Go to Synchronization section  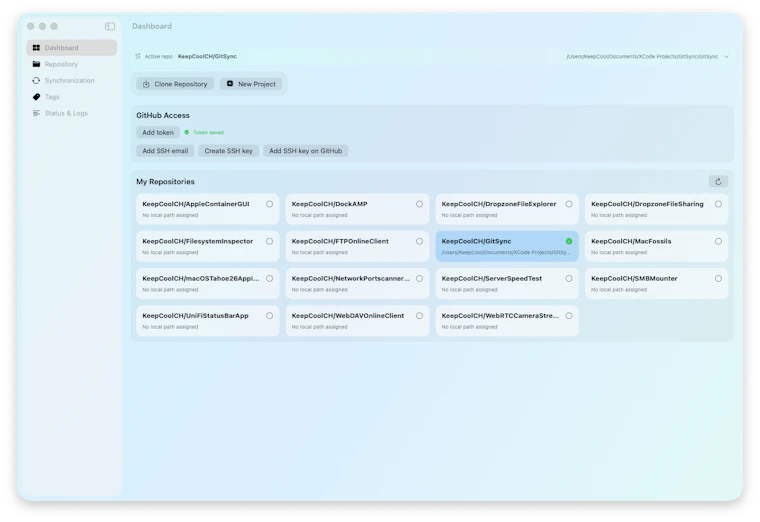(72, 80)
